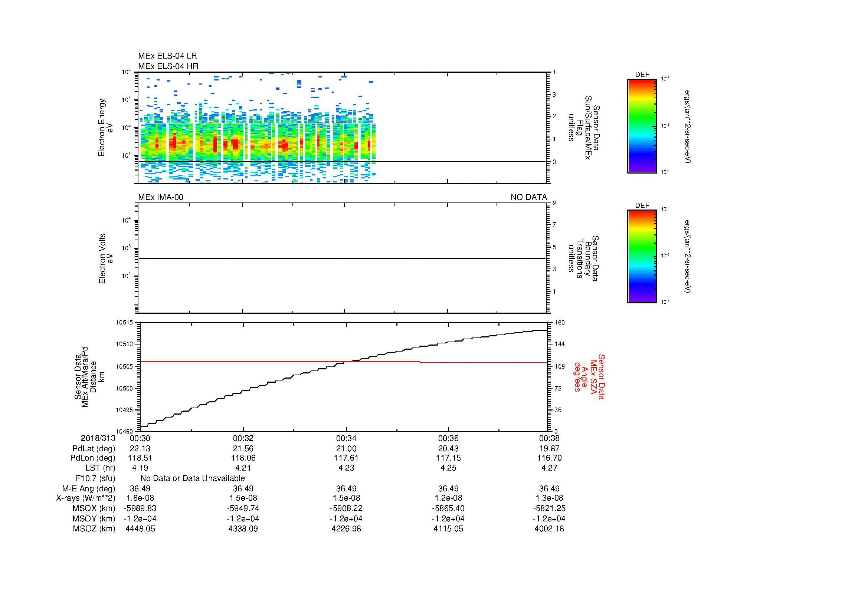Click PdLon value '117.61'
Viewport: 868px width, 613px height.
(346, 458)
